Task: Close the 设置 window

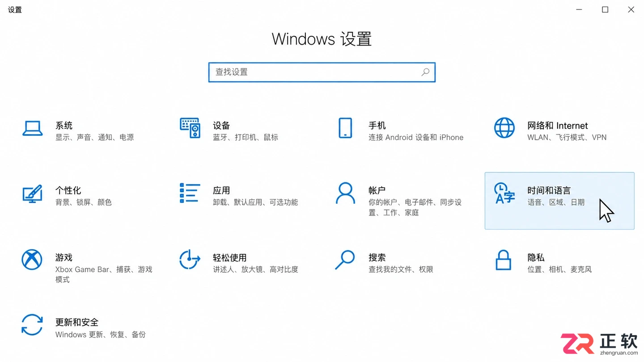Action: [x=631, y=9]
